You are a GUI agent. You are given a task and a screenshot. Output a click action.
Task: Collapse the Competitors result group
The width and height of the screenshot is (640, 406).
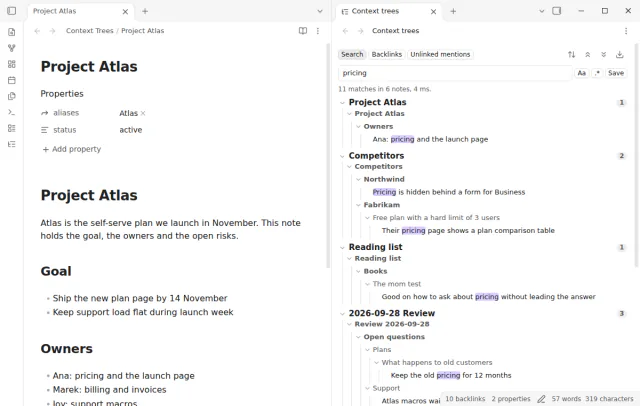click(342, 156)
